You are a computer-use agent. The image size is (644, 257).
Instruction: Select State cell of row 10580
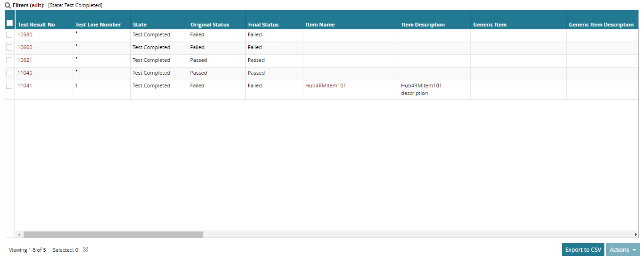159,35
